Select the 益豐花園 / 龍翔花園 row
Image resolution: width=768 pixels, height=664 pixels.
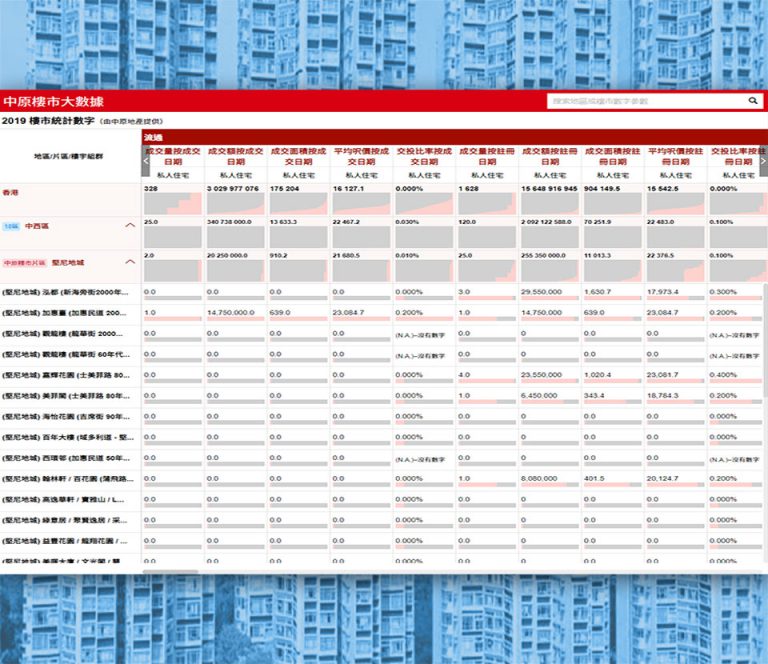click(65, 541)
